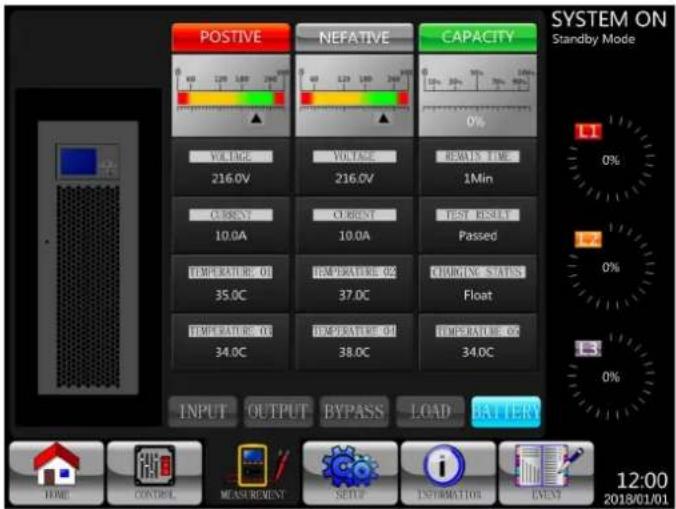Image resolution: width=676 pixels, height=509 pixels.
Task: Click the SYSTEM ON status text
Action: tap(609, 19)
